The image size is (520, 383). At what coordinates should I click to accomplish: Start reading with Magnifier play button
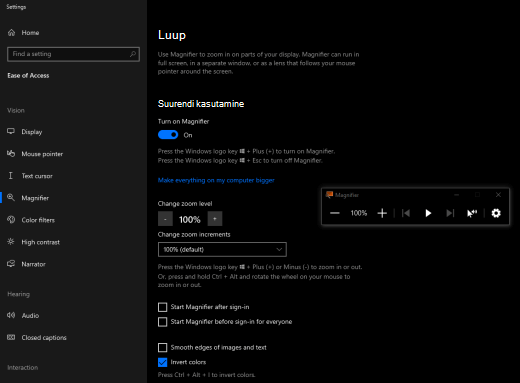pyautogui.click(x=428, y=213)
